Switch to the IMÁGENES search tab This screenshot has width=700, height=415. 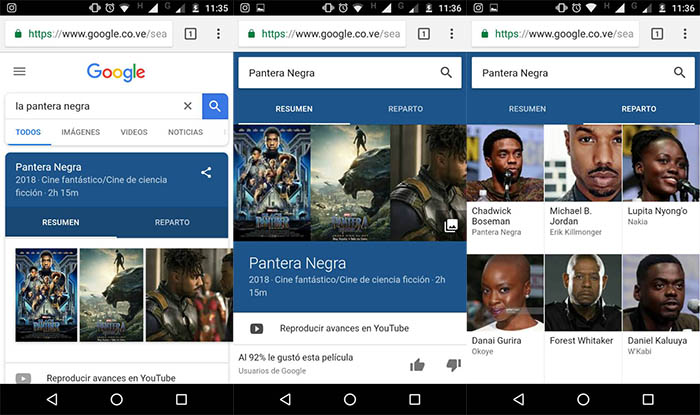pyautogui.click(x=81, y=132)
